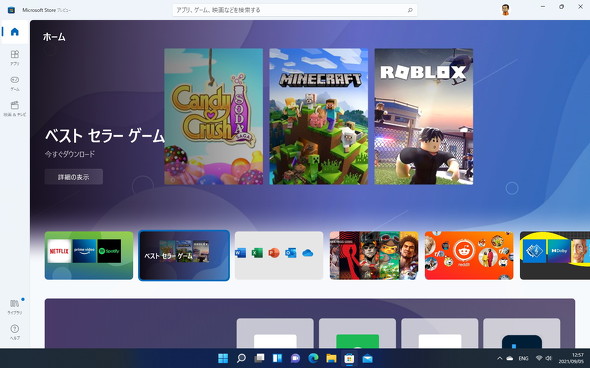Viewport: 590px width, 368px height.
Task: Switch ENG input language indicator
Action: point(523,359)
